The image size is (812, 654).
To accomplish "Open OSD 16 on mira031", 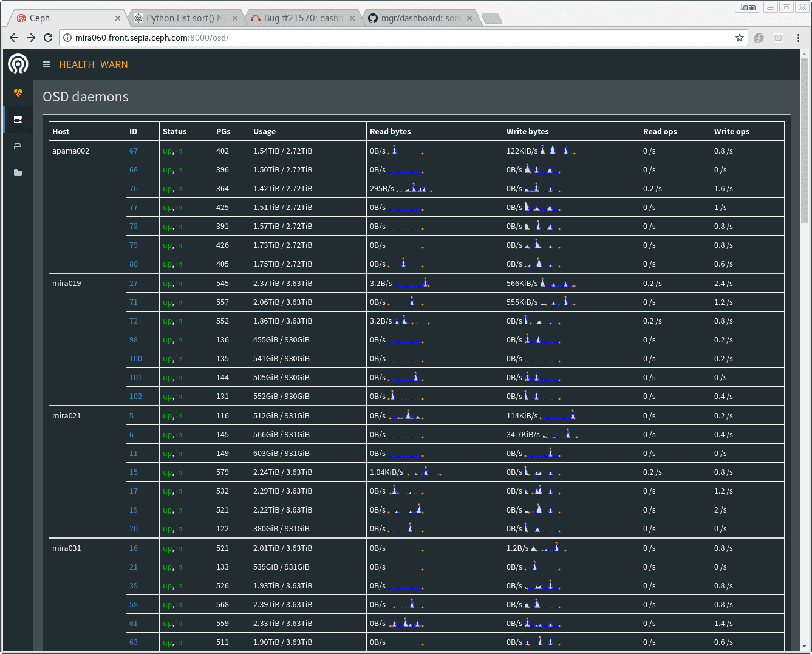I will point(134,548).
